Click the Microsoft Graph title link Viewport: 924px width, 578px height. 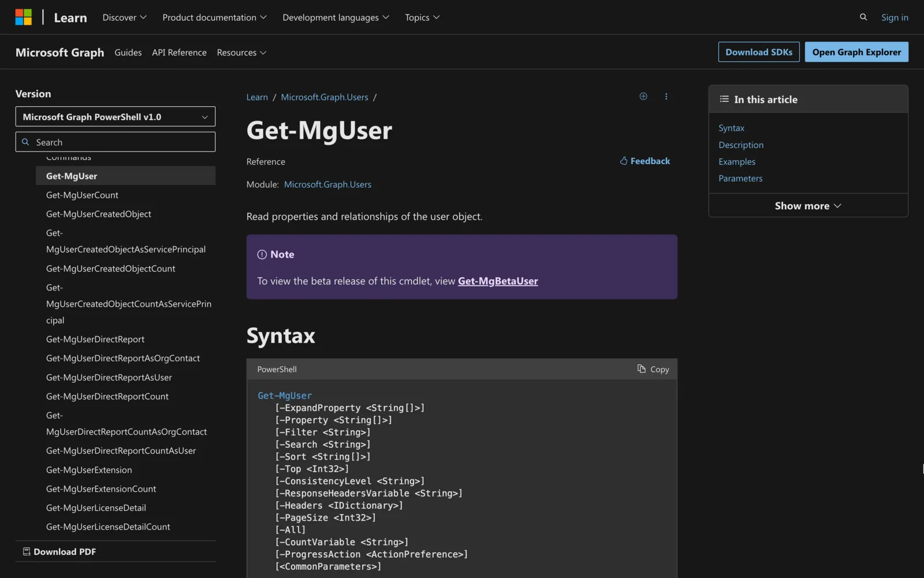tap(60, 53)
